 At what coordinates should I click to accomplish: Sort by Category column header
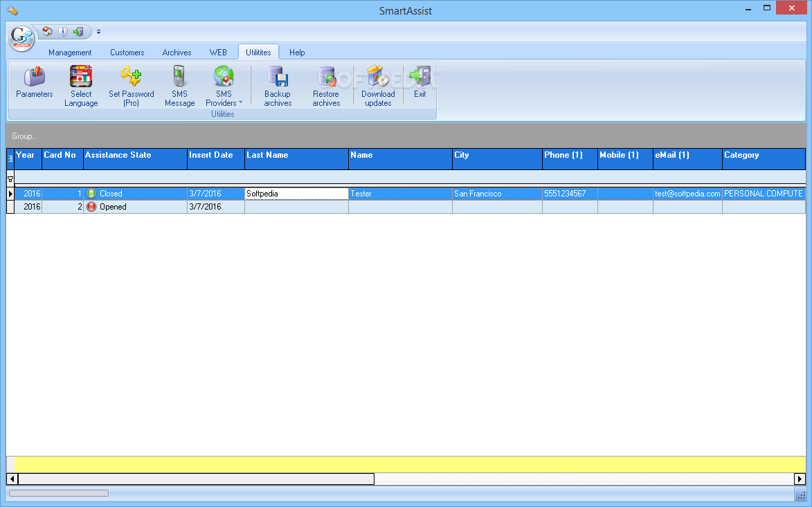coord(764,159)
